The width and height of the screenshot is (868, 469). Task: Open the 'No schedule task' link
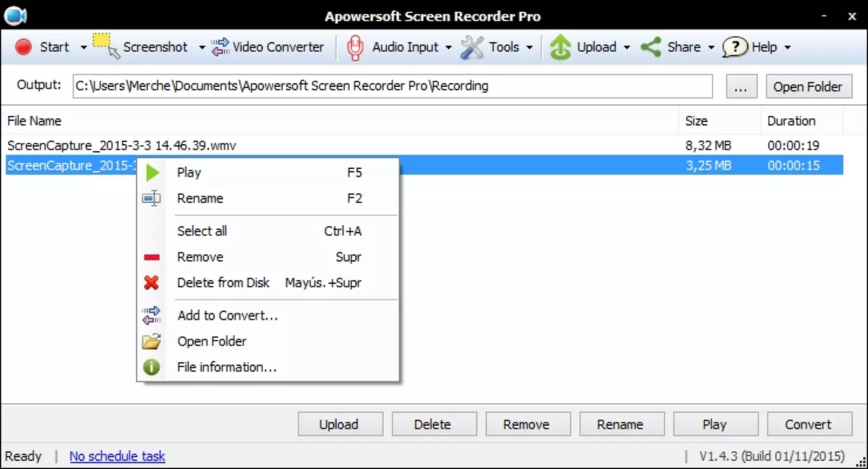point(117,456)
